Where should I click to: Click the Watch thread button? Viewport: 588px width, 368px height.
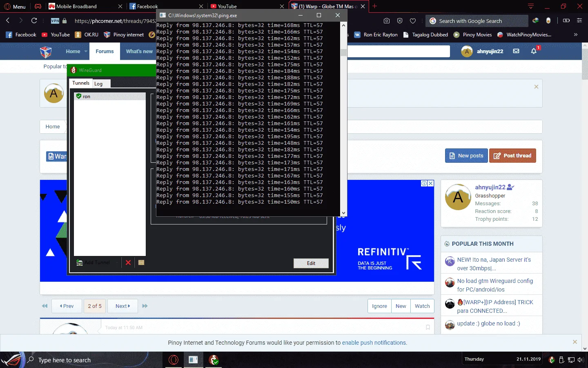tap(422, 306)
